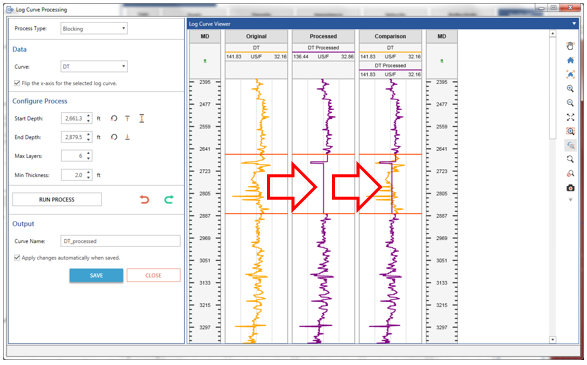
Task: Click the four-arrows fit extents icon
Action: coord(570,117)
